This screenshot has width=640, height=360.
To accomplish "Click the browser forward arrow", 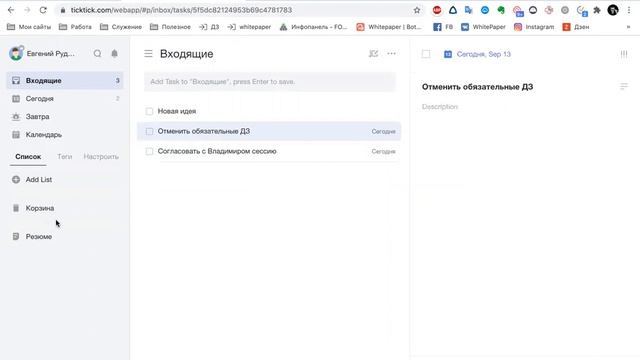I will pyautogui.click(x=27, y=10).
